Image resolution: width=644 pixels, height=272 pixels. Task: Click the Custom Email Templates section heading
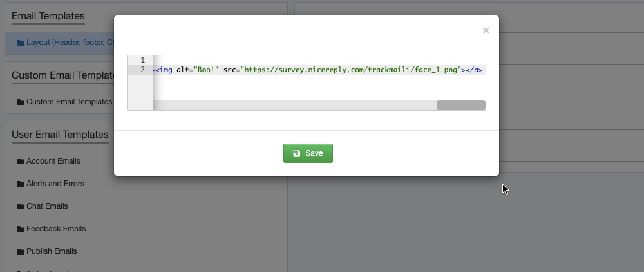(x=63, y=75)
